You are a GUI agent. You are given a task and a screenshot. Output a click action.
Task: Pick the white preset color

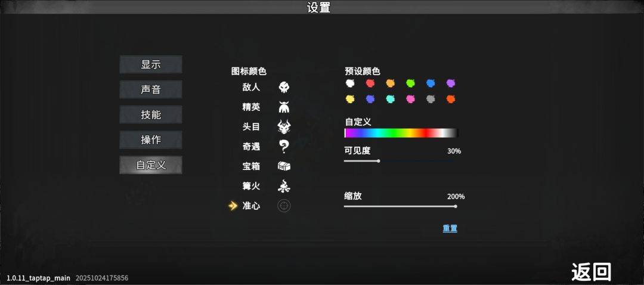tap(350, 83)
